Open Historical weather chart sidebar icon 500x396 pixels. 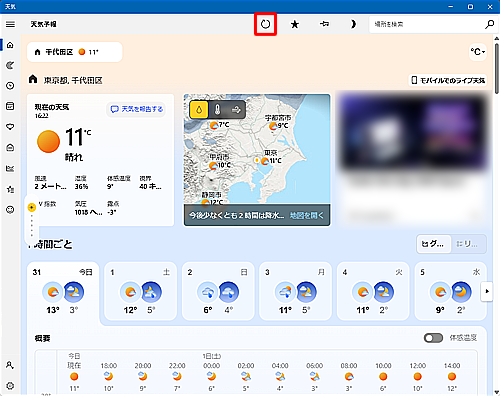coord(10,168)
